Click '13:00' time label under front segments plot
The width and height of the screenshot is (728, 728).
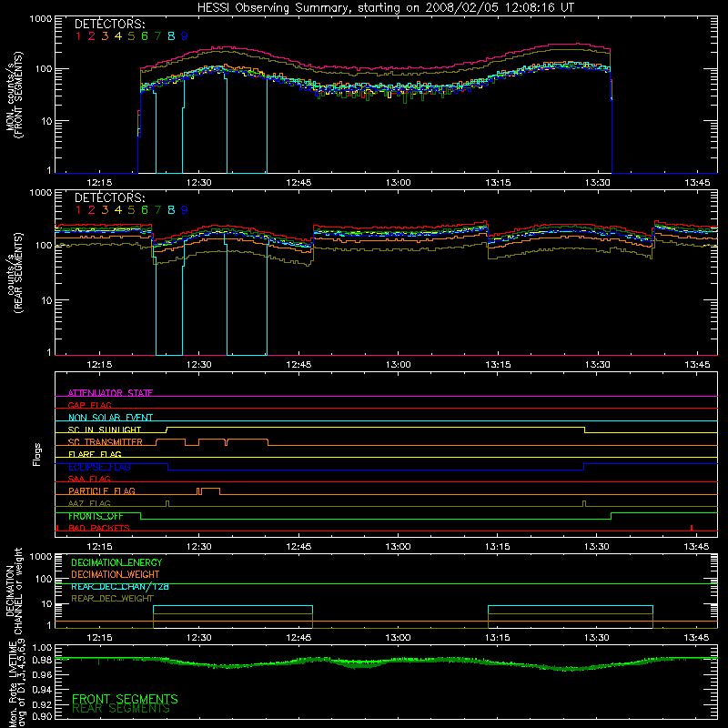point(399,183)
